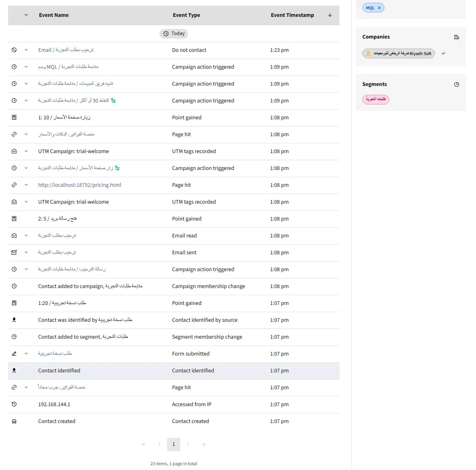The width and height of the screenshot is (476, 470).
Task: Click do-not-contact icon in Email row
Action: (x=14, y=50)
